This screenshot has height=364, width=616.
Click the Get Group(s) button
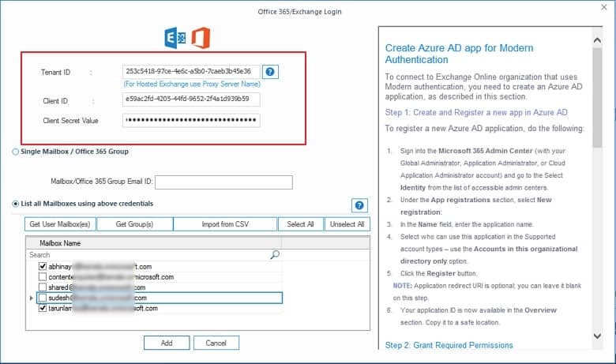pyautogui.click(x=134, y=224)
